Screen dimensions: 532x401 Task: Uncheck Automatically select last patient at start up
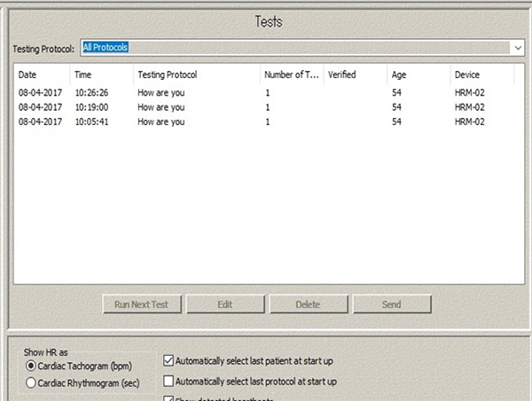[x=169, y=361]
